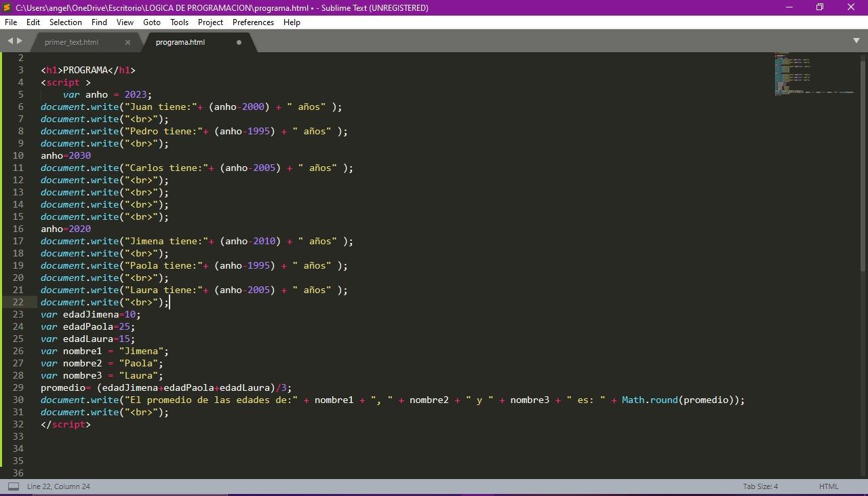Open the Edit menu
Image resolution: width=868 pixels, height=496 pixels.
pyautogui.click(x=33, y=22)
